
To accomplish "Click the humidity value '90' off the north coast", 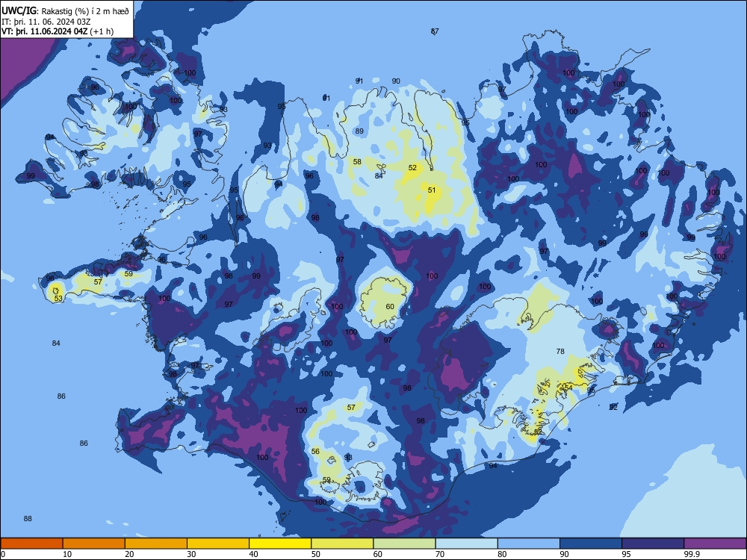I will pyautogui.click(x=396, y=81).
